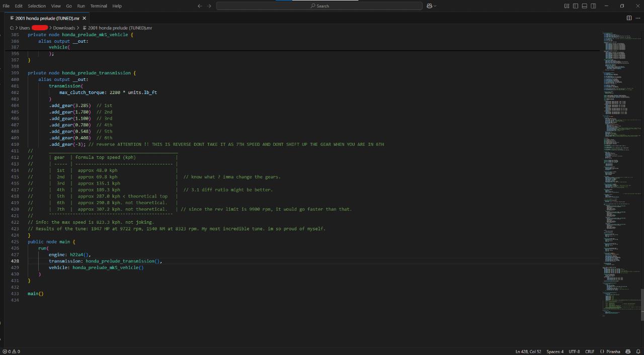The image size is (644, 355).
Task: Click the vertical scrollbar thumb
Action: (x=642, y=305)
